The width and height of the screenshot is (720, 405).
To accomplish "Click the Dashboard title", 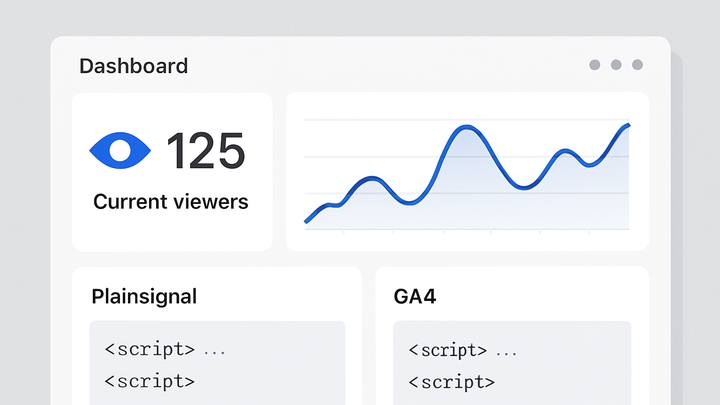I will coord(134,66).
